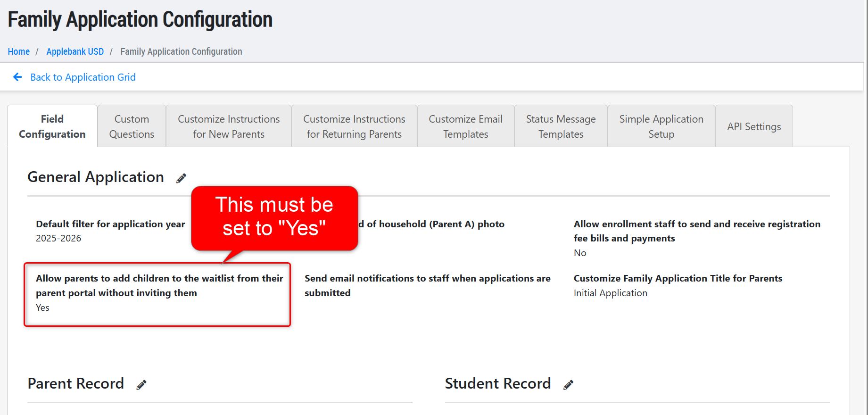Select the 2025-2026 application year value

click(x=58, y=238)
